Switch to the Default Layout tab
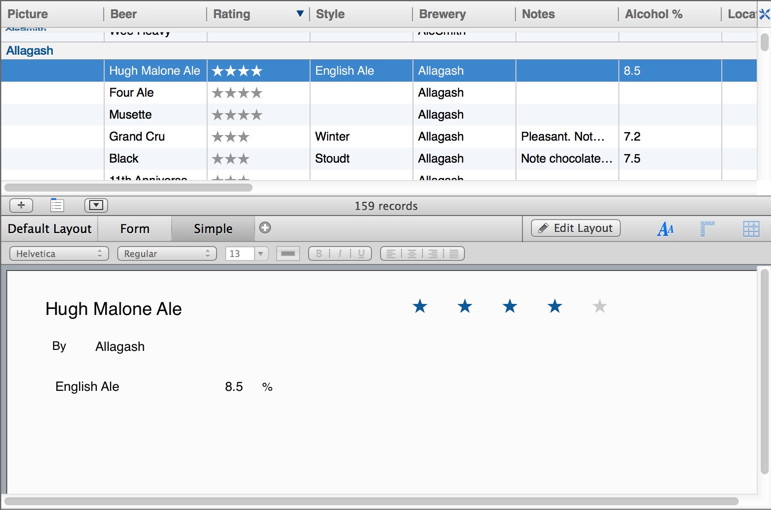 pyautogui.click(x=49, y=229)
